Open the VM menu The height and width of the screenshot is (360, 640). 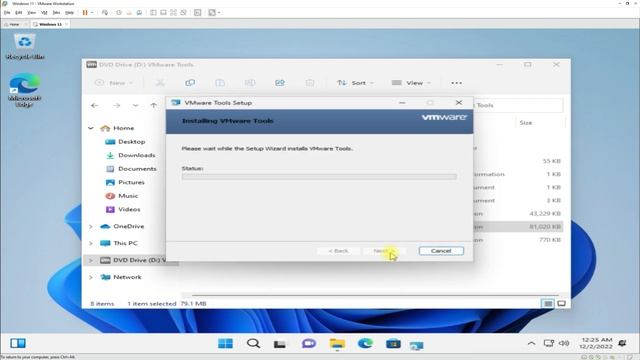[x=44, y=13]
